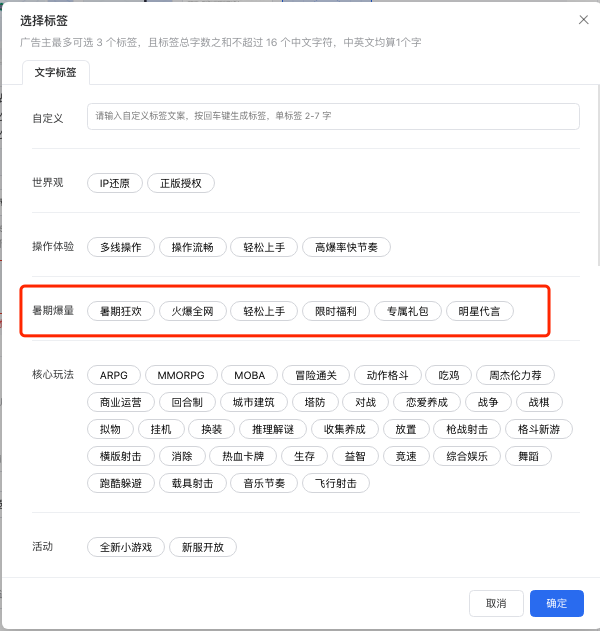Choose the 高爆率快节奏 tag
The width and height of the screenshot is (600, 631).
coord(346,247)
